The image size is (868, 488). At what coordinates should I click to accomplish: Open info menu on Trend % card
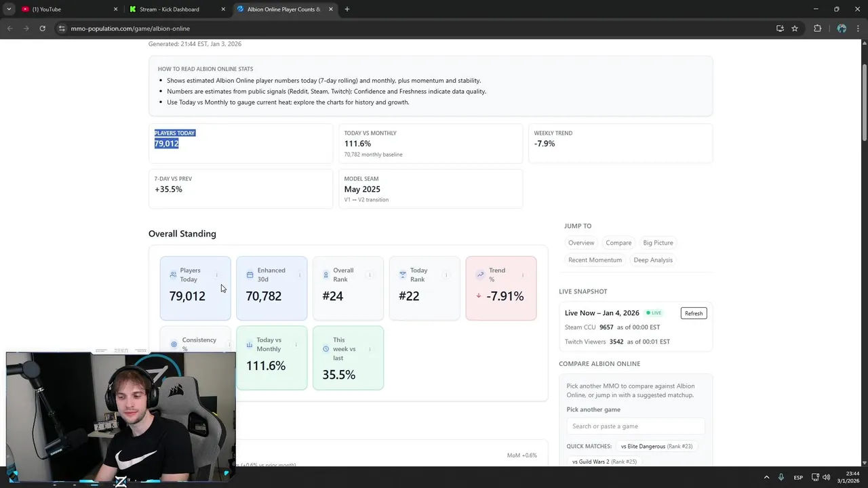point(523,274)
